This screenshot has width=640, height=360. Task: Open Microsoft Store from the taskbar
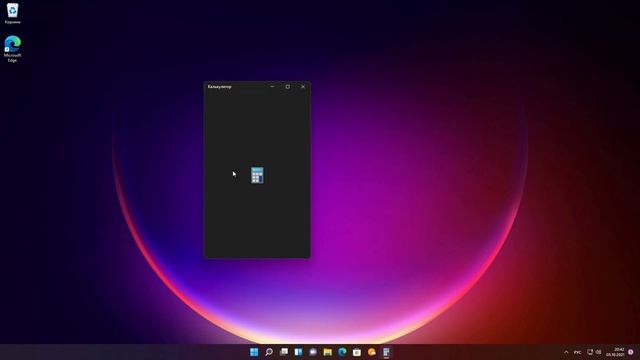pos(357,352)
